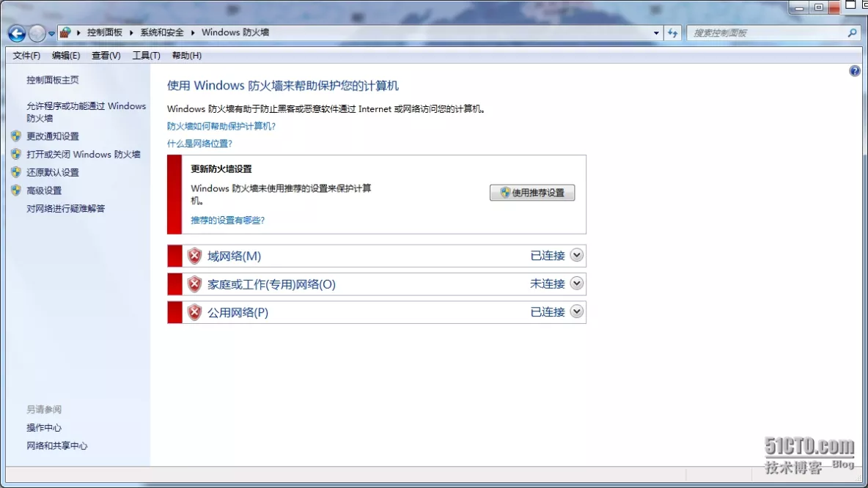Open 对网络进行疑难解答

point(66,209)
